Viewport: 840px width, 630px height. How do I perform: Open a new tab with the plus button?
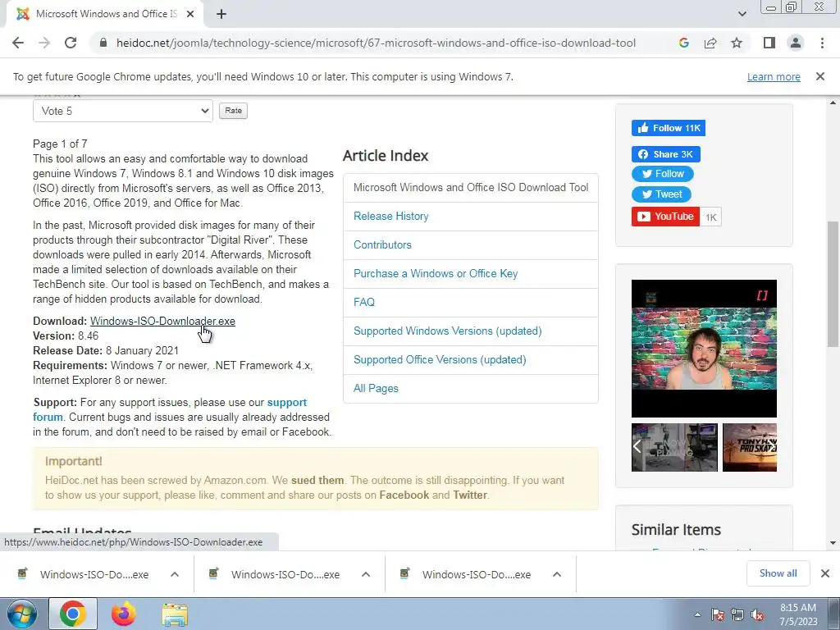pos(221,14)
